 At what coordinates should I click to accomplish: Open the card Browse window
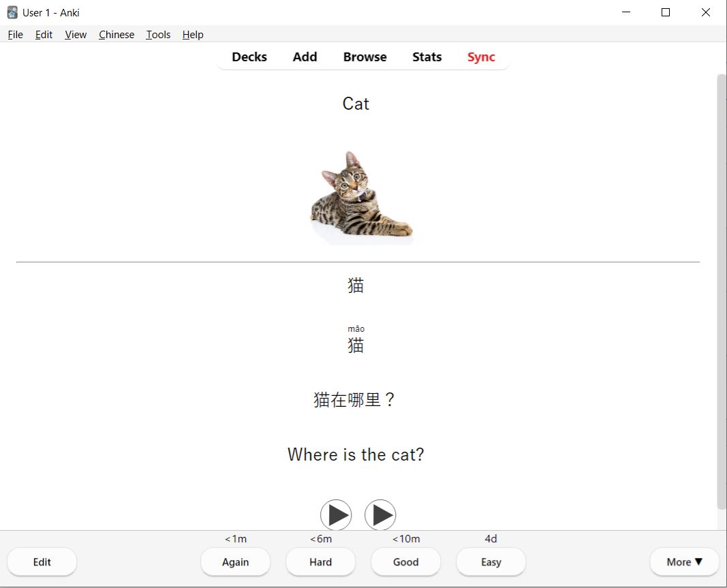(x=365, y=57)
